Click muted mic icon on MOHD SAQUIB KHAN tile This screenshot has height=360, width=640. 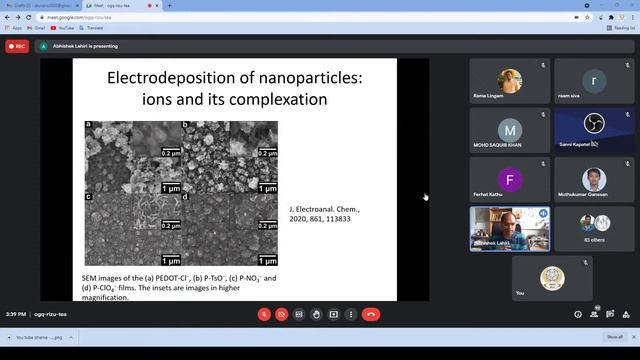[x=543, y=115]
